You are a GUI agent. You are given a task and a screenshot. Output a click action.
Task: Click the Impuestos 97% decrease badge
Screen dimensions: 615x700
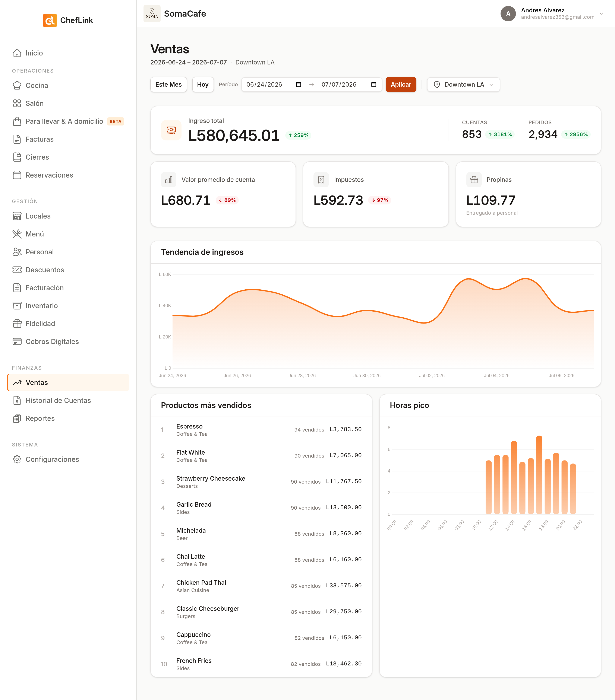tap(380, 200)
